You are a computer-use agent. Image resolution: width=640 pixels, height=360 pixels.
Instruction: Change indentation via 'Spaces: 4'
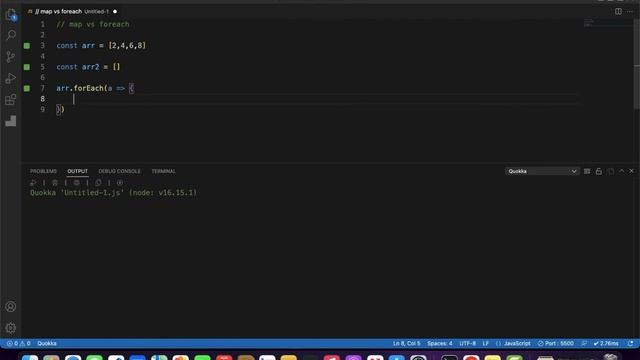tap(440, 343)
